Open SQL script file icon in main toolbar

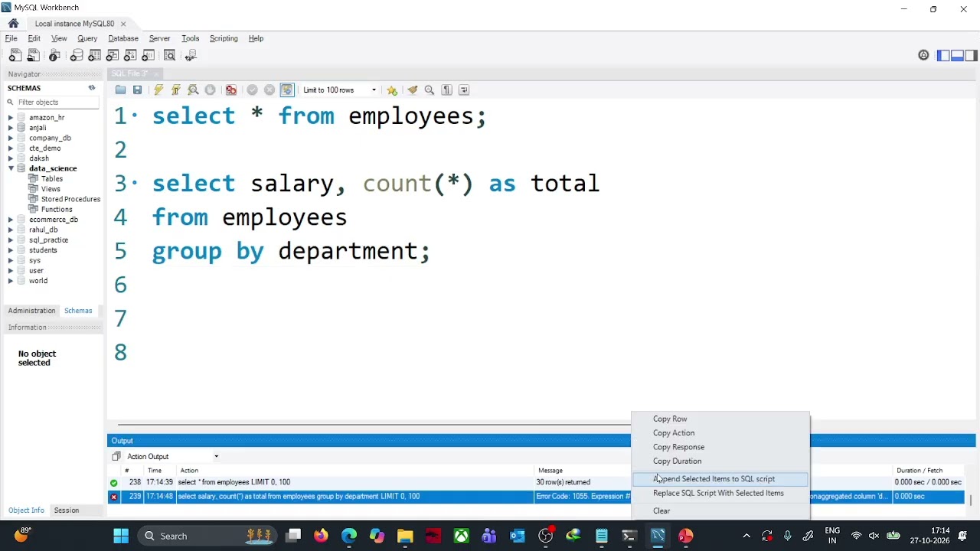(x=33, y=55)
